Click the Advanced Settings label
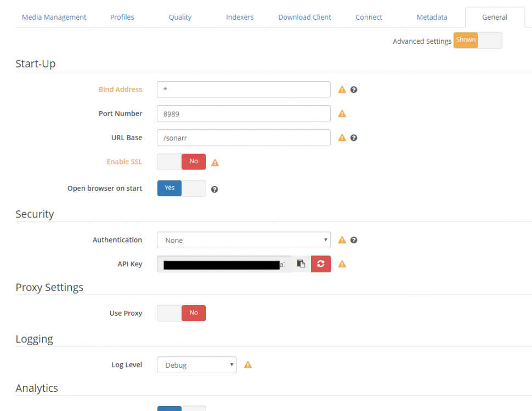The image size is (532, 411). pos(422,41)
